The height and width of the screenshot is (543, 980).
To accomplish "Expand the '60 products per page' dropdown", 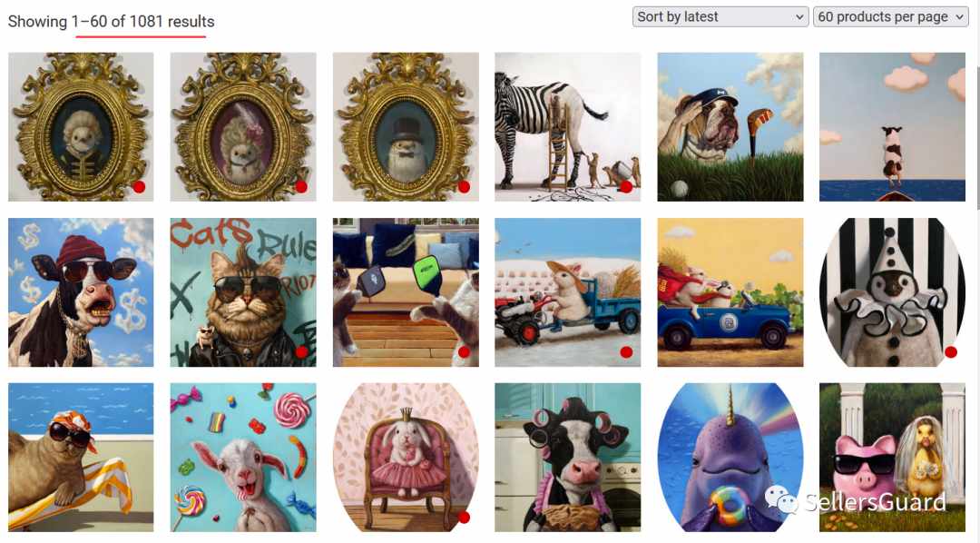I will (x=891, y=17).
